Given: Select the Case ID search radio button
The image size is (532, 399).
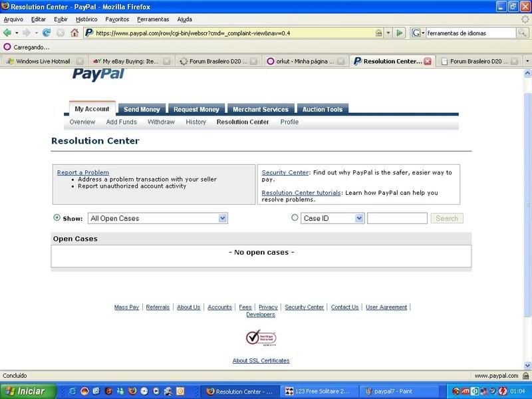Looking at the screenshot, I should tap(295, 217).
